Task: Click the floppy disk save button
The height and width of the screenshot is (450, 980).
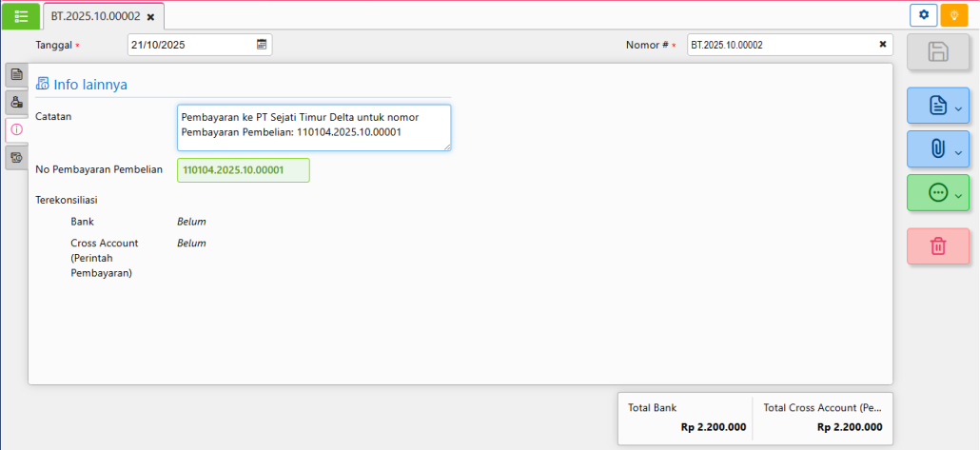Action: pos(937,52)
